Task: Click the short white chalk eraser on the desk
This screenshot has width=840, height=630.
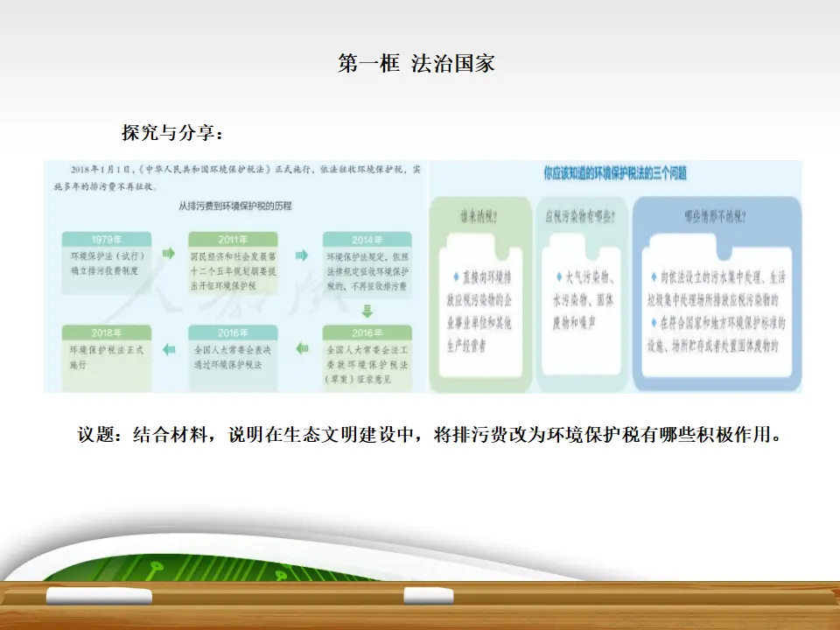Action: point(429,595)
